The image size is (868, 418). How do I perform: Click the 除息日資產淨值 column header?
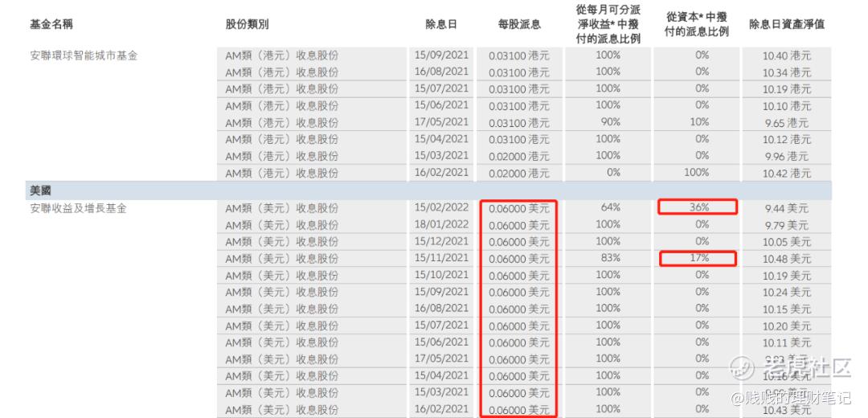tap(787, 24)
